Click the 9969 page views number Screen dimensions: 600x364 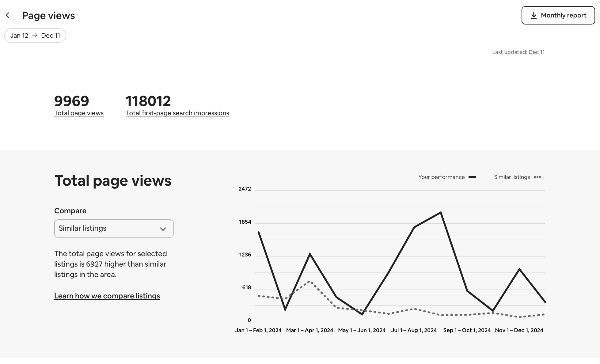(x=71, y=101)
